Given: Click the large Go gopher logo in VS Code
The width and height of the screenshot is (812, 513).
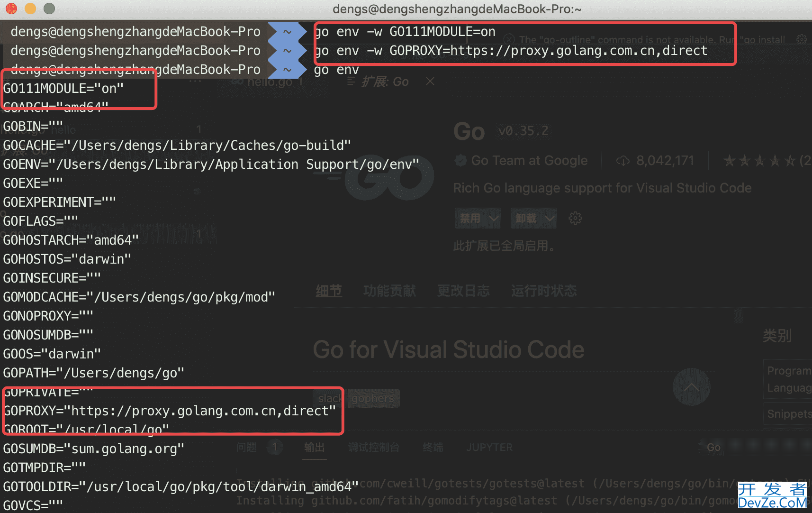Looking at the screenshot, I should point(374,177).
